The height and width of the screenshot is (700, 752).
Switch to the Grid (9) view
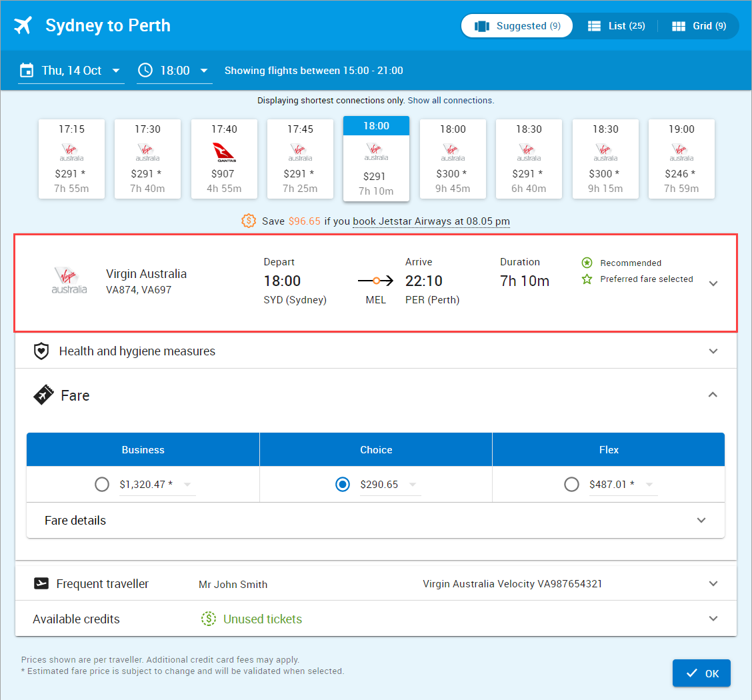[x=699, y=26]
